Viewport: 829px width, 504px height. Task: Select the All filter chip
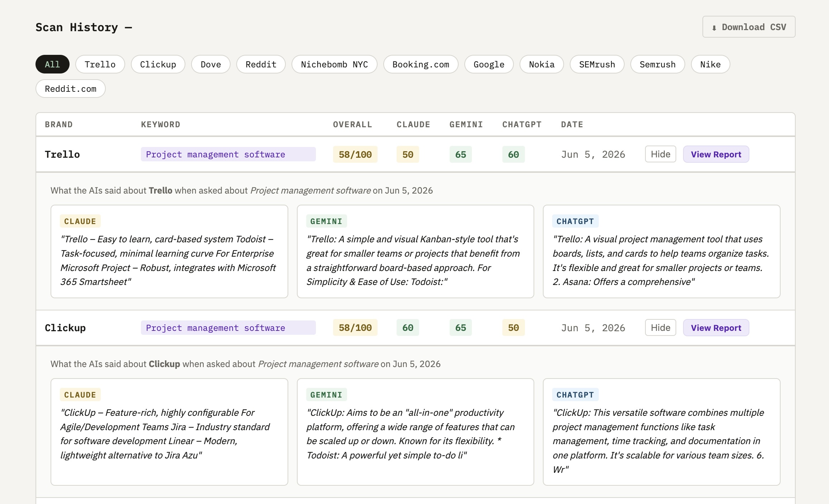tap(52, 65)
